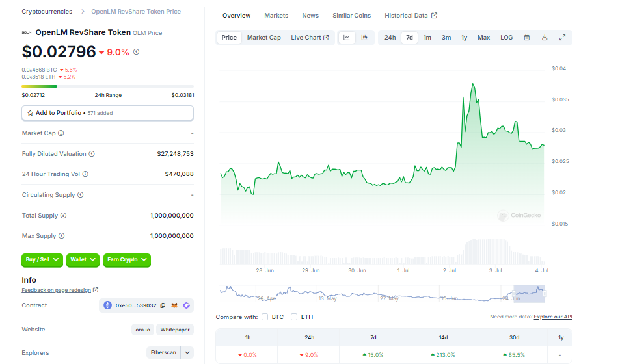Select the Market Cap chart mode
The height and width of the screenshot is (364, 633).
pyautogui.click(x=264, y=38)
